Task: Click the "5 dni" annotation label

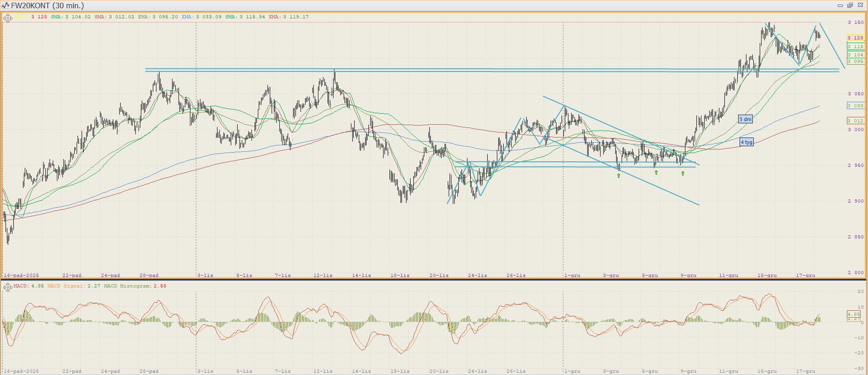Action: click(x=746, y=119)
